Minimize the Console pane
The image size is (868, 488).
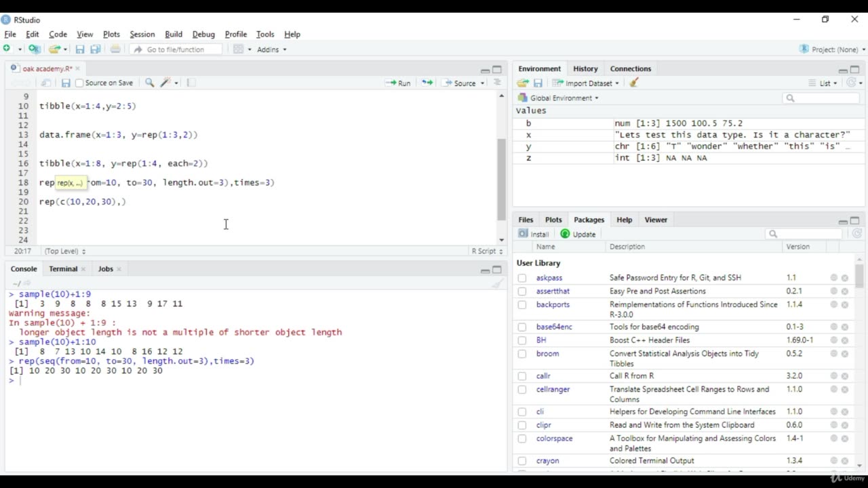point(485,270)
